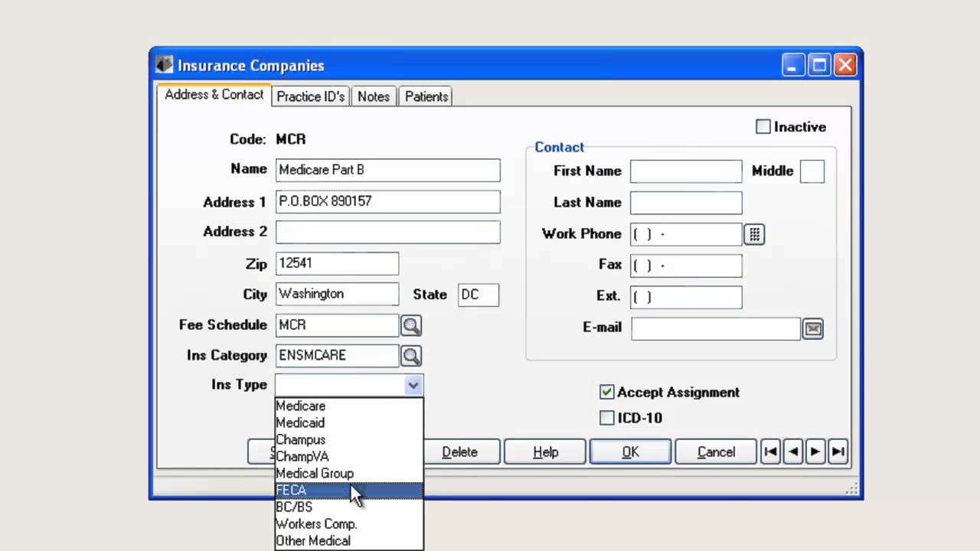The image size is (980, 551).
Task: Choose Other Medical from the list
Action: pos(348,541)
